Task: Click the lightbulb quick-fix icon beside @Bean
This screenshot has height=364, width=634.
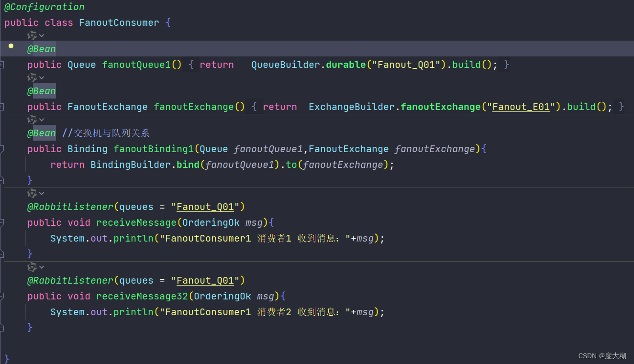Action: 11,47
